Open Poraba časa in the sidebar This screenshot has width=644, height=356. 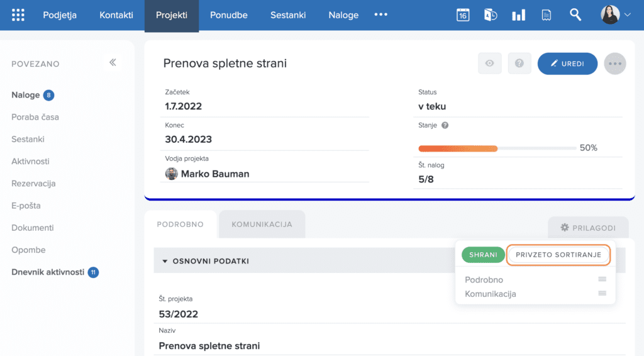click(x=35, y=117)
